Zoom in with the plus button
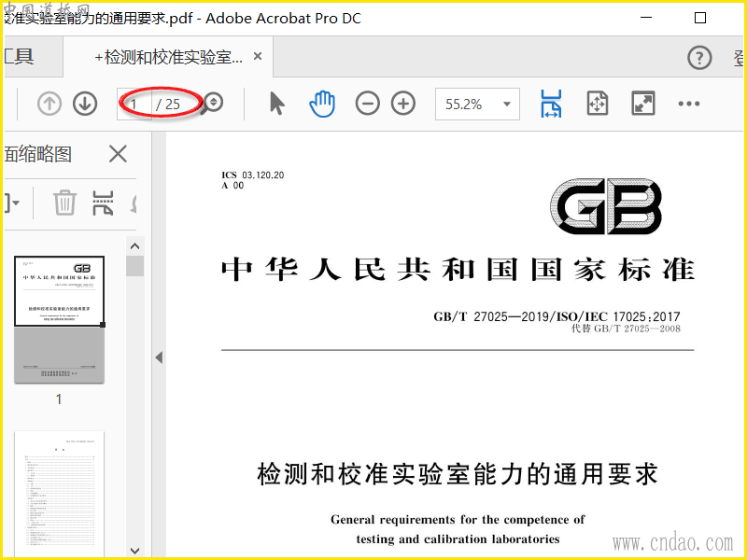Screen dimensions: 747x560 (x=403, y=104)
